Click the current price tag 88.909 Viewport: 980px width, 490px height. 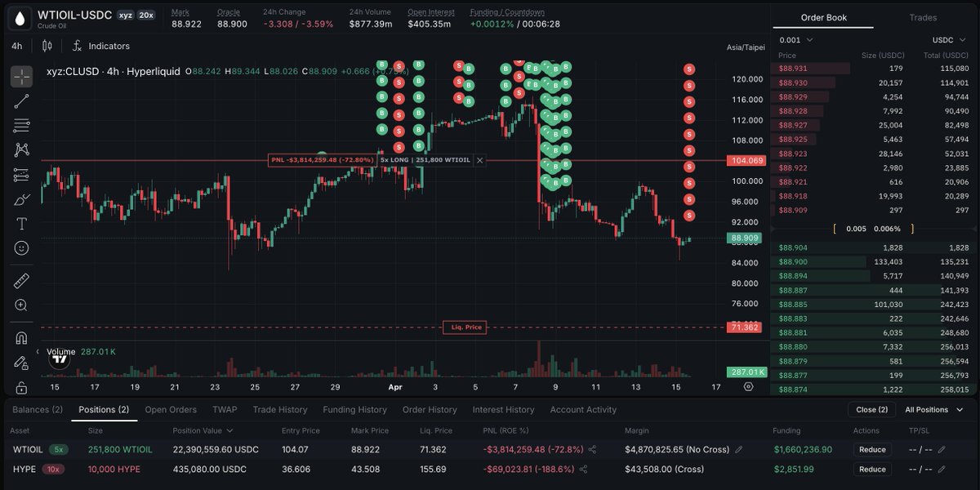coord(745,238)
